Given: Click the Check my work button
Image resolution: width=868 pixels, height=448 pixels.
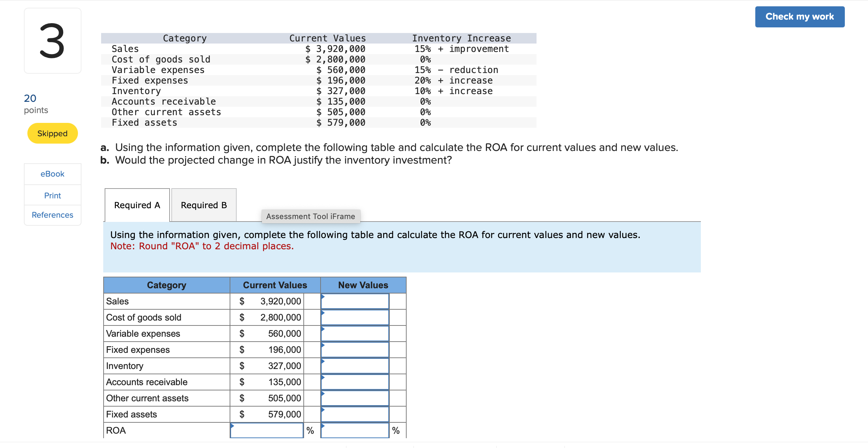Looking at the screenshot, I should click(x=800, y=17).
